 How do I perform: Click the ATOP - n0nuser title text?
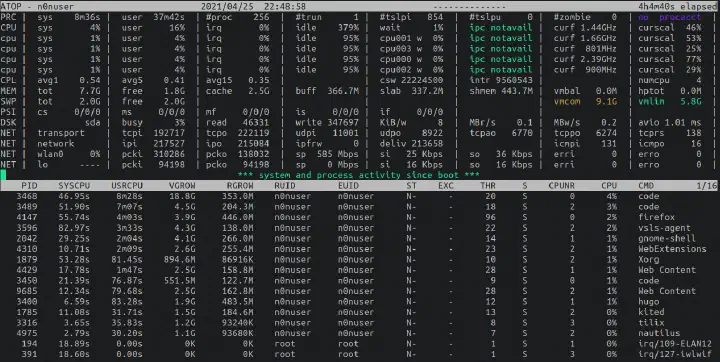(x=37, y=6)
